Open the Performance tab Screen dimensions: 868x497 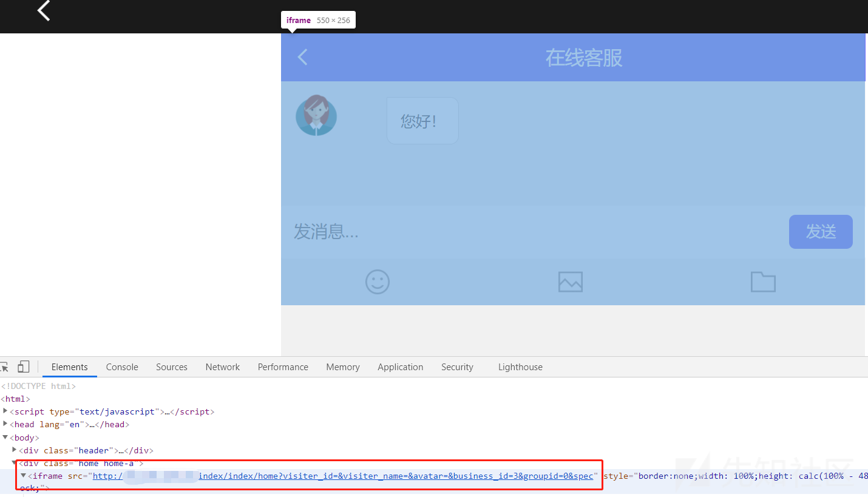[x=283, y=367]
